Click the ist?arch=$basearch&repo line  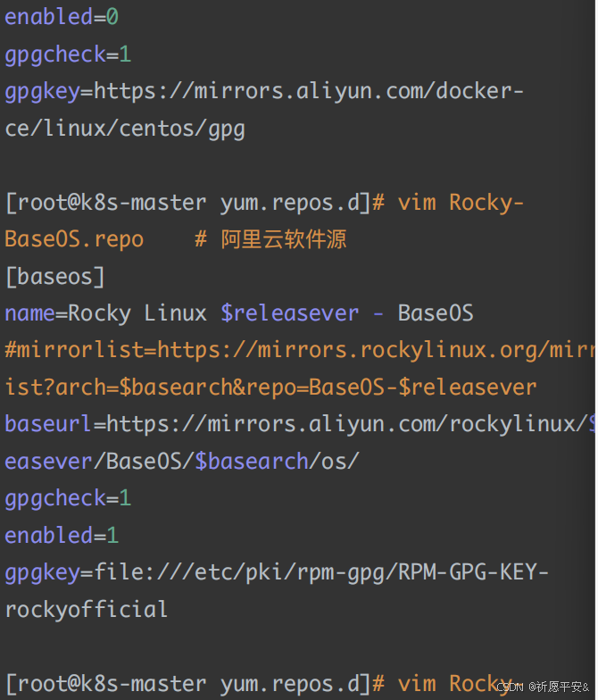(271, 387)
